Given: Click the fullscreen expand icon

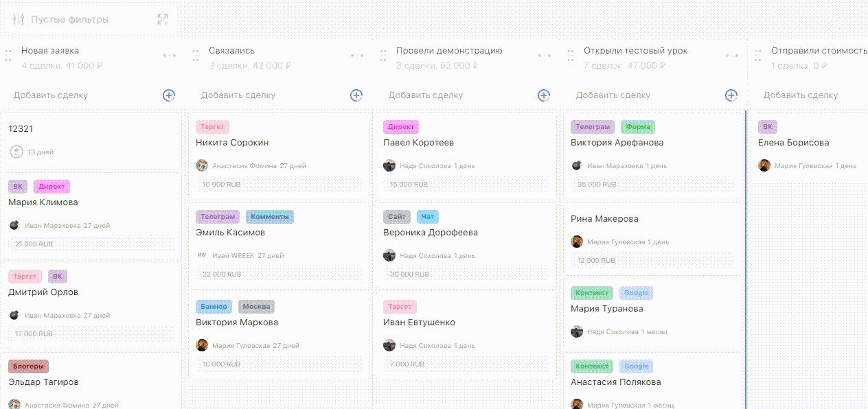Looking at the screenshot, I should (163, 19).
